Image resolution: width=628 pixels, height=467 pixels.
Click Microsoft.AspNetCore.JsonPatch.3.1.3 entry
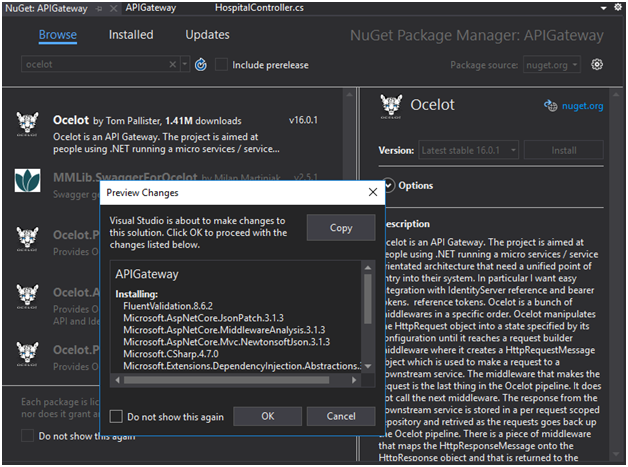pos(203,318)
